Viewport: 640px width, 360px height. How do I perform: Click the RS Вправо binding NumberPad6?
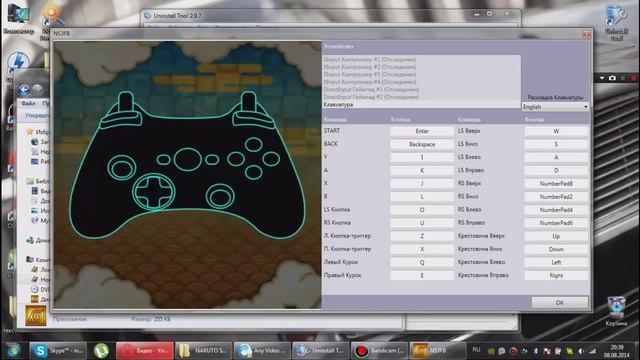coord(556,223)
